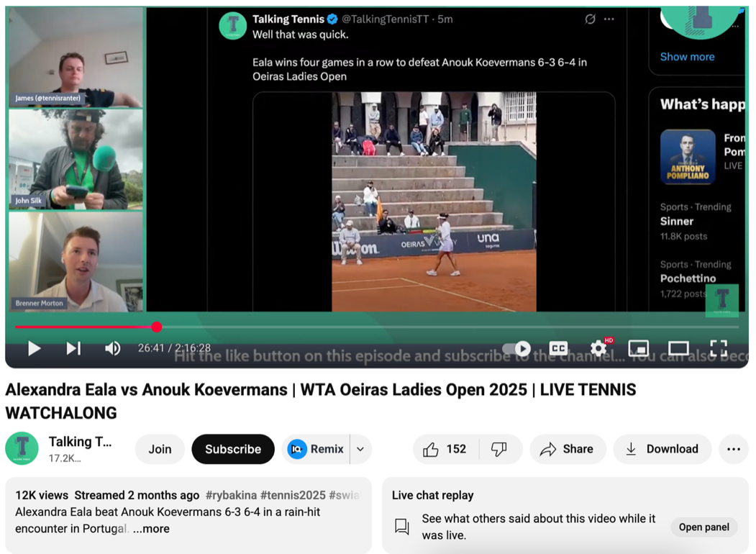The height and width of the screenshot is (554, 756).
Task: Click the Talking Tennis tweet avatar
Action: (233, 26)
